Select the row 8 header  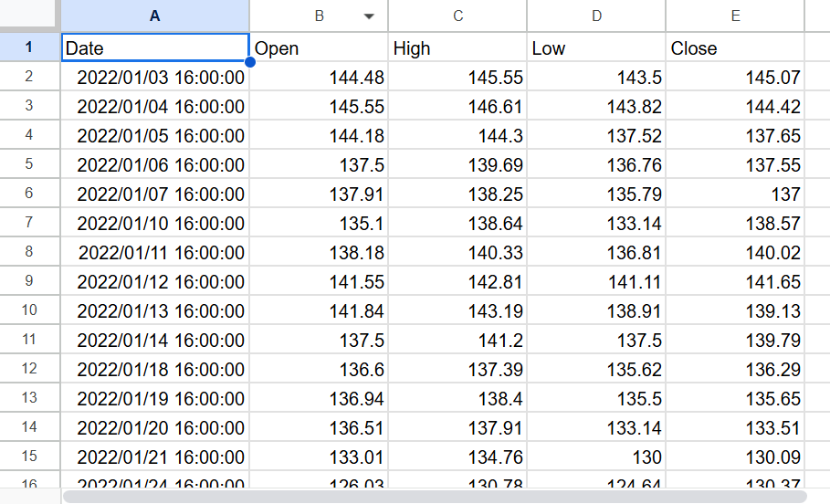[x=29, y=252]
